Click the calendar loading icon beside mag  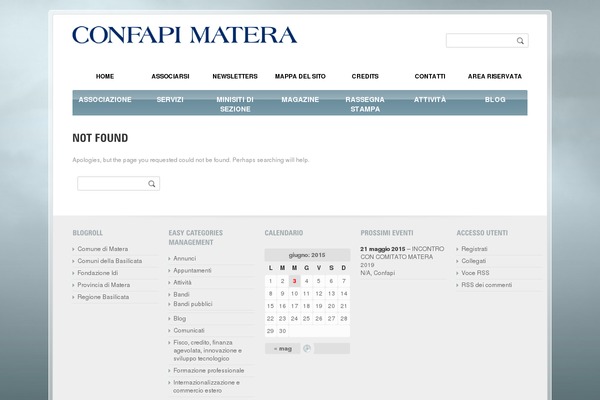pyautogui.click(x=307, y=348)
